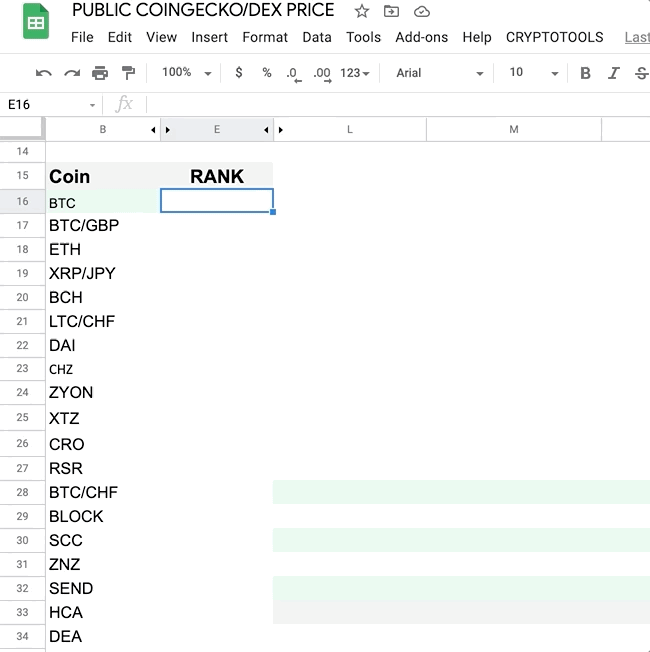Click the document title PUBLIC COINGECKO/DEX PRICE
Image resolution: width=650 pixels, height=652 pixels.
point(203,10)
